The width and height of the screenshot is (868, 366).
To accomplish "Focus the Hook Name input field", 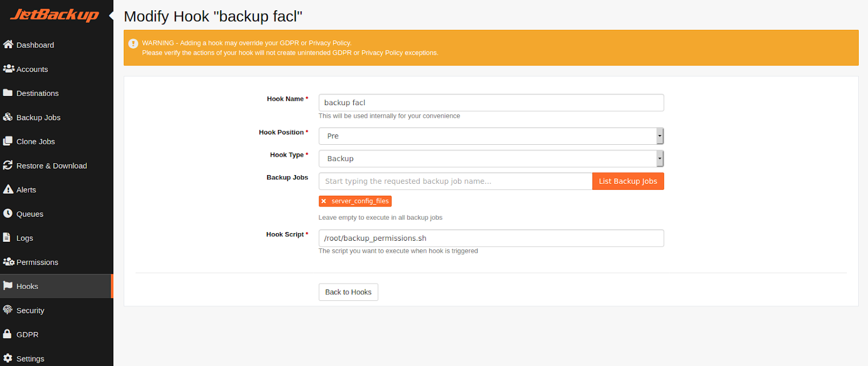I will point(491,102).
